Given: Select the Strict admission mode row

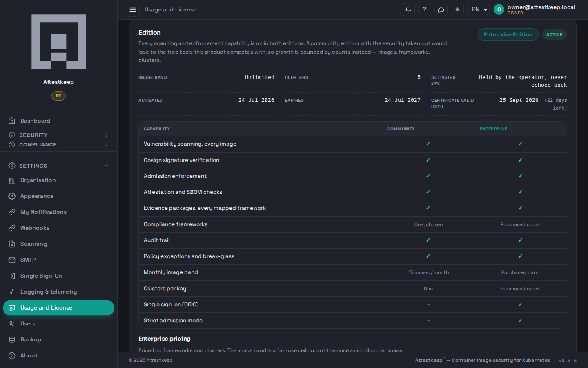Looking at the screenshot, I should tap(352, 321).
